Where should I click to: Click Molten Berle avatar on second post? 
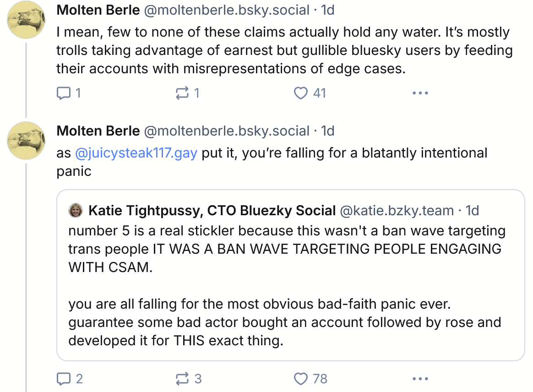tap(26, 141)
